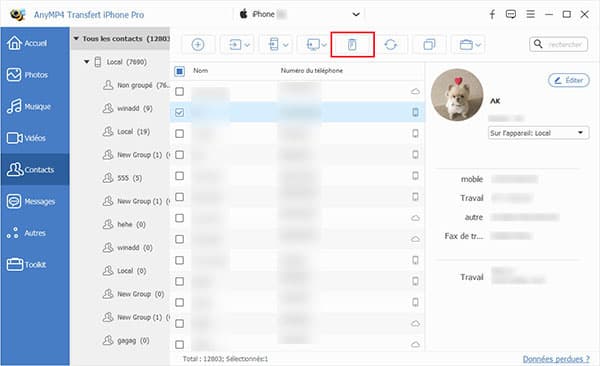Open the export to device toolbar menu

[277, 45]
